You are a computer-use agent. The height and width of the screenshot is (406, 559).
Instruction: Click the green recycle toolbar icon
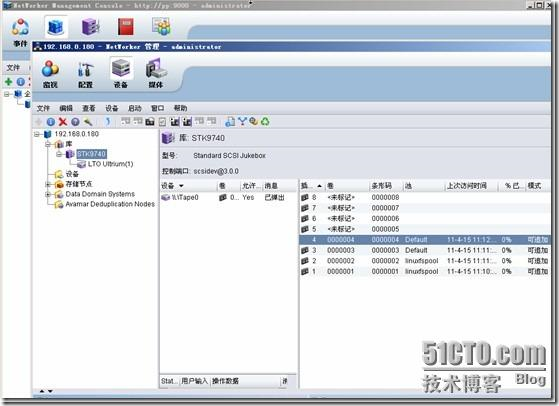pyautogui.click(x=265, y=122)
